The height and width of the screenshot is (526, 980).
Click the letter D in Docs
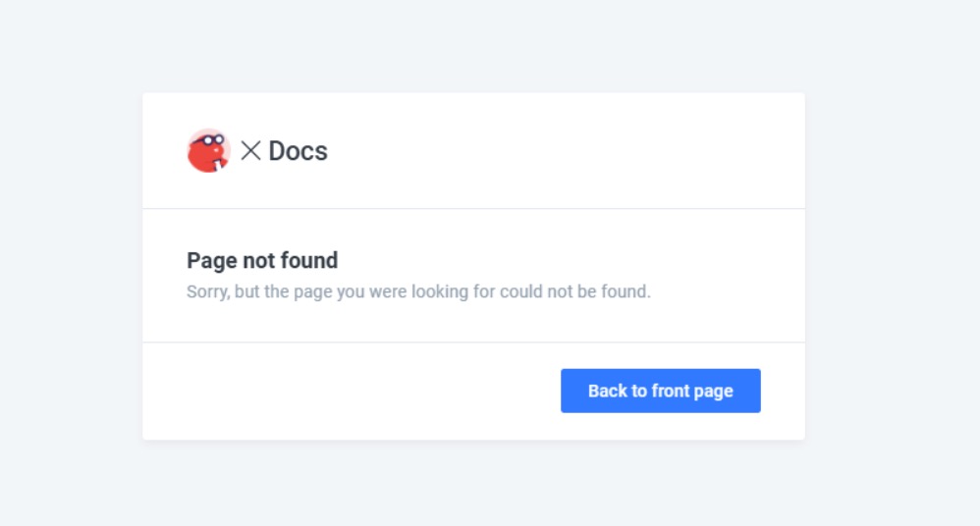coord(276,151)
